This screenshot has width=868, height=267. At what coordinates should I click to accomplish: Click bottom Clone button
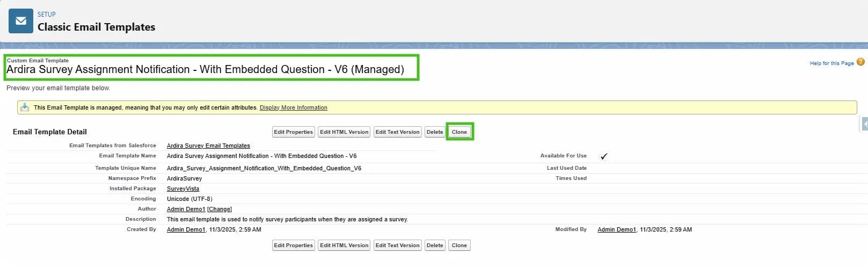tap(459, 246)
